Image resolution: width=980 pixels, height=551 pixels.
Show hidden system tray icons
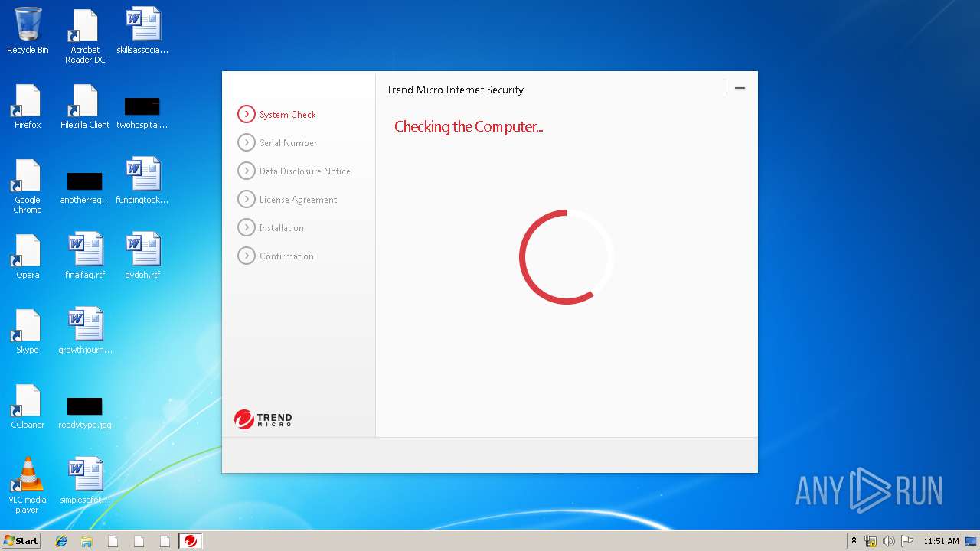854,541
